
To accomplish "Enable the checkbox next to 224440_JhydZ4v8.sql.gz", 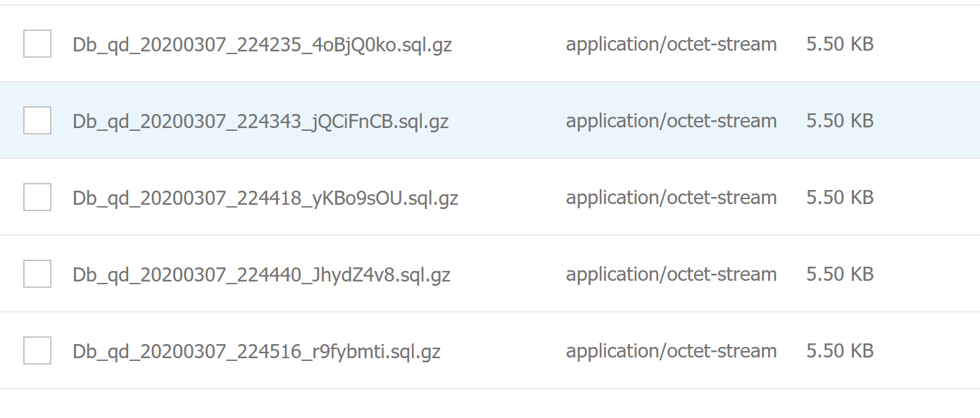I will click(37, 274).
